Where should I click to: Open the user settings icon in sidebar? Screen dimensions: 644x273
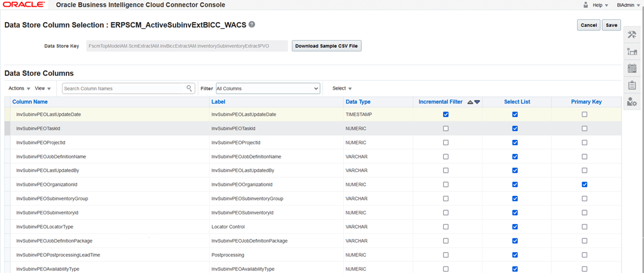pos(632,102)
